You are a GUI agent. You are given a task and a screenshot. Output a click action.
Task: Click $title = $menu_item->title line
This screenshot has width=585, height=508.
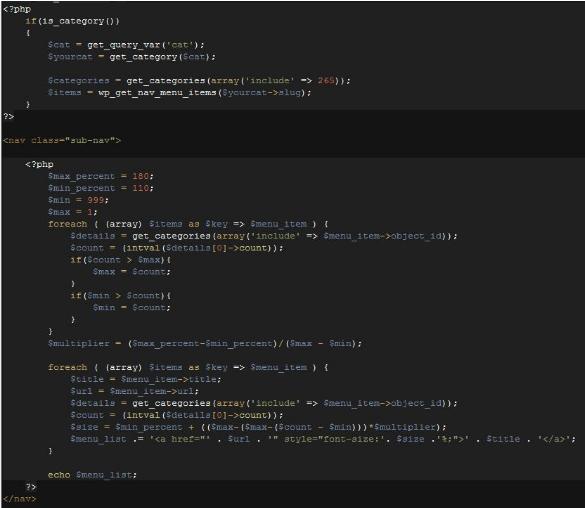click(146, 379)
